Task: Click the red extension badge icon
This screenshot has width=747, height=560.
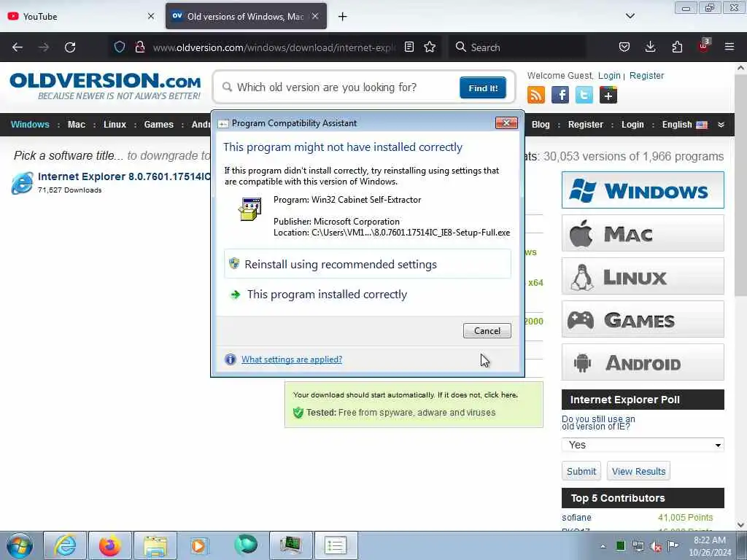Action: (704, 45)
